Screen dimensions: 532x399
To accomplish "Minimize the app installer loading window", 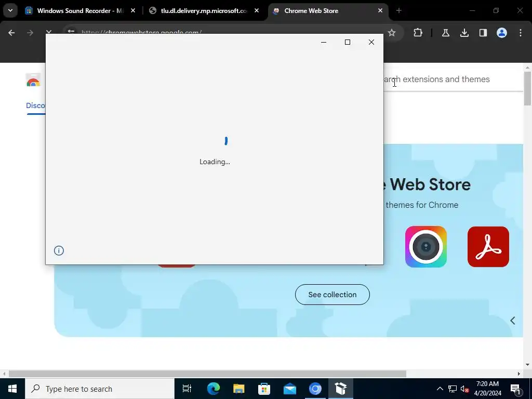I will (323, 42).
